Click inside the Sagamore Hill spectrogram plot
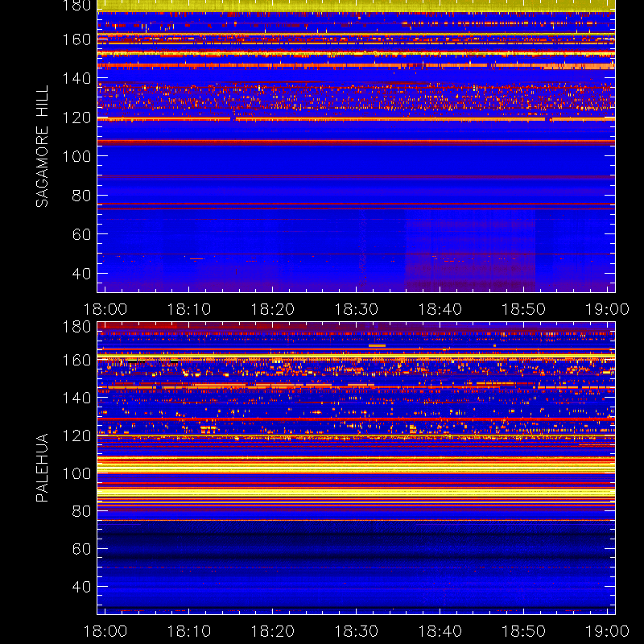Screen dimensions: 644x644 [x=356, y=147]
